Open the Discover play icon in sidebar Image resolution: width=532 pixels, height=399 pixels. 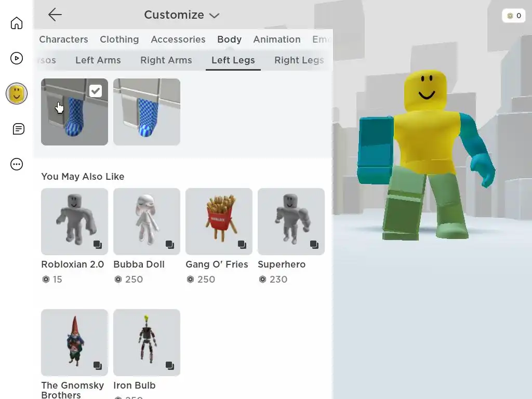[16, 58]
